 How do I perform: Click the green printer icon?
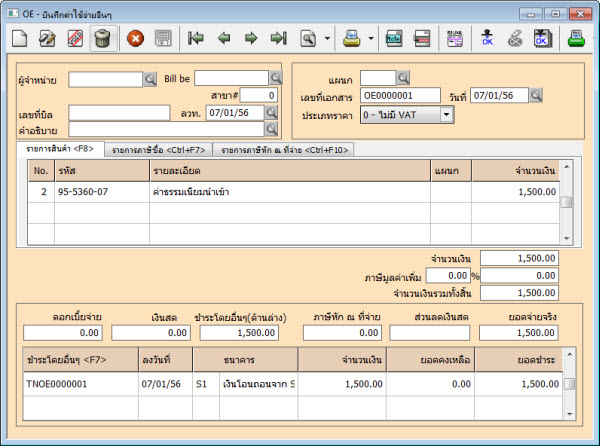[577, 38]
